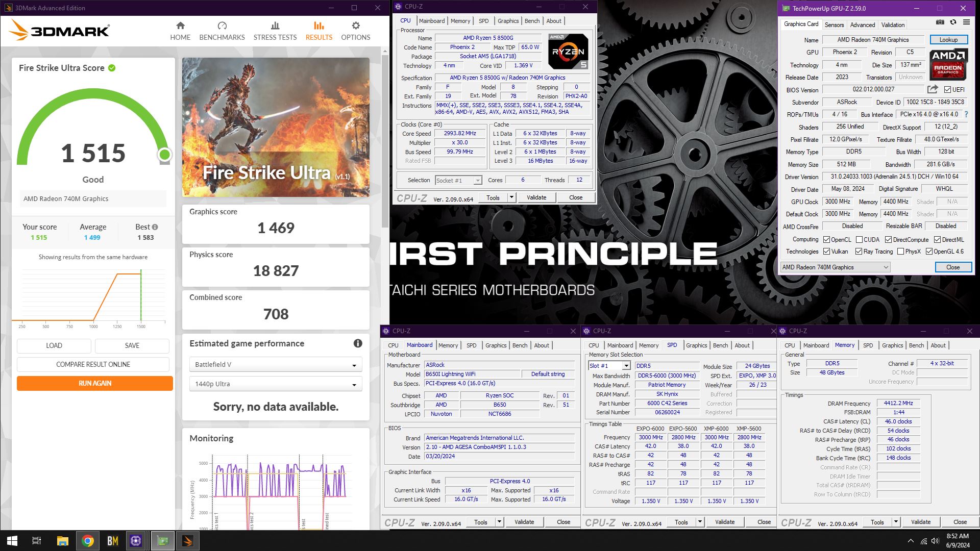The image size is (980, 551).
Task: Show hidden tray icons chevron
Action: coord(911,541)
